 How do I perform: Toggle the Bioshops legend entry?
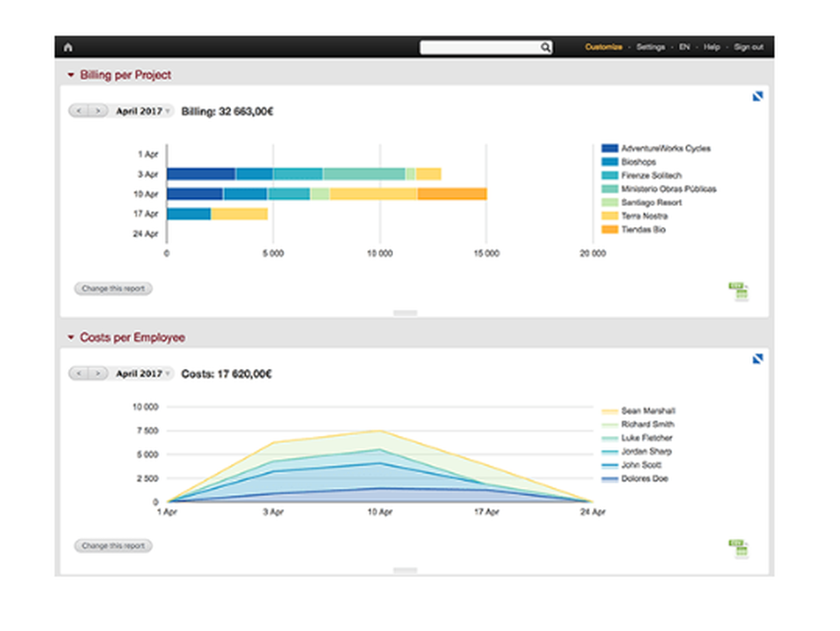click(637, 161)
